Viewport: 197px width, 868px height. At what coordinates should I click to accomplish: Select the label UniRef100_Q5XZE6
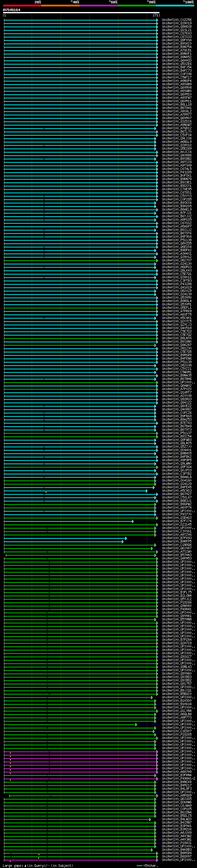[176, 64]
